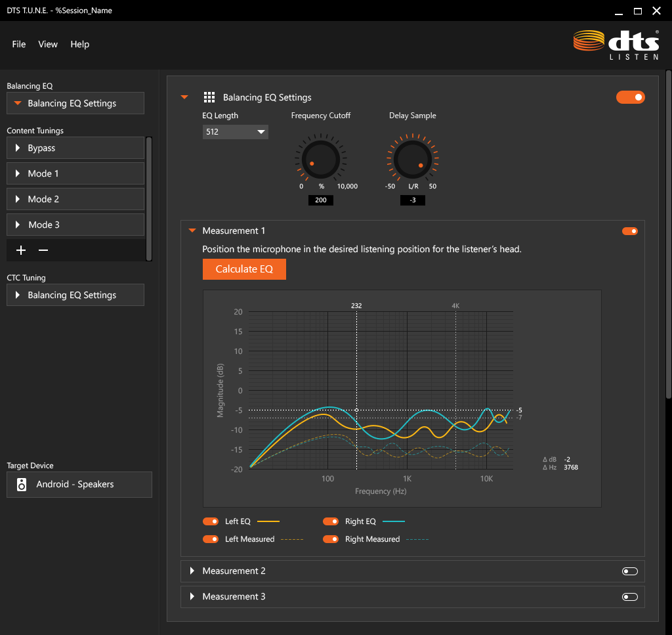This screenshot has height=635, width=672.
Task: Open the View menu
Action: tap(48, 44)
